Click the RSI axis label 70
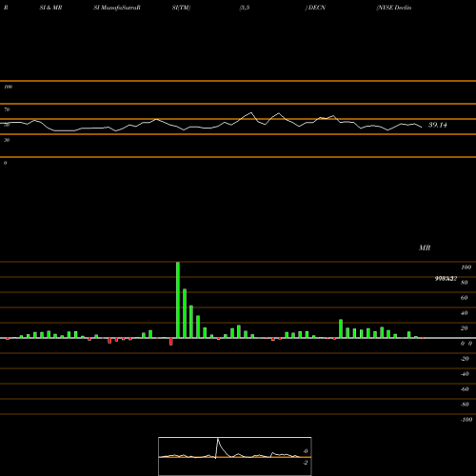476x476 pixels. click(7, 109)
